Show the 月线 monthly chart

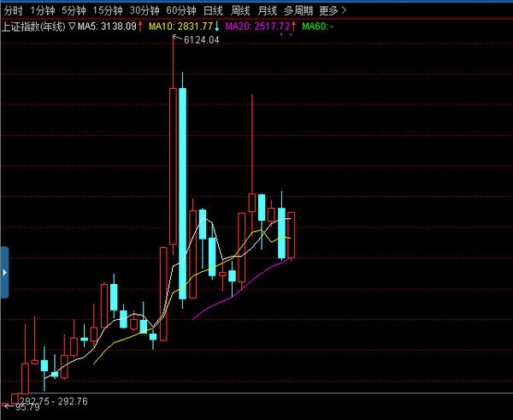coord(268,11)
